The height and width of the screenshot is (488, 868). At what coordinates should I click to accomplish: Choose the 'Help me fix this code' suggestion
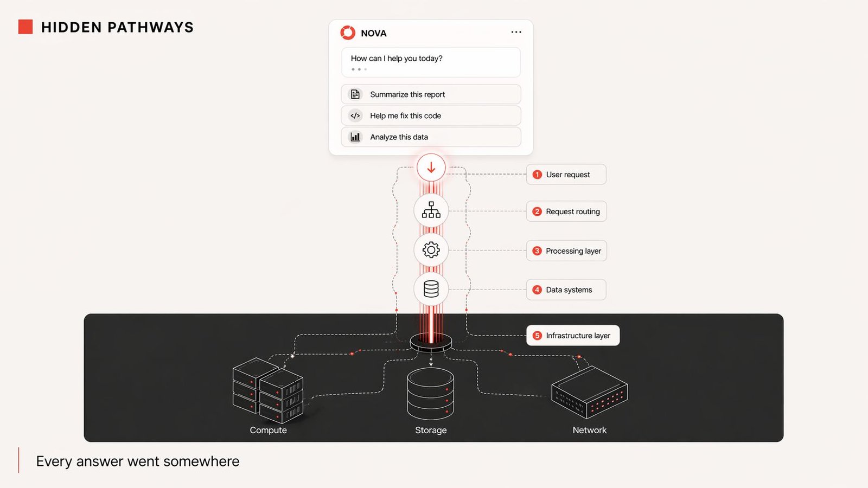click(x=431, y=115)
